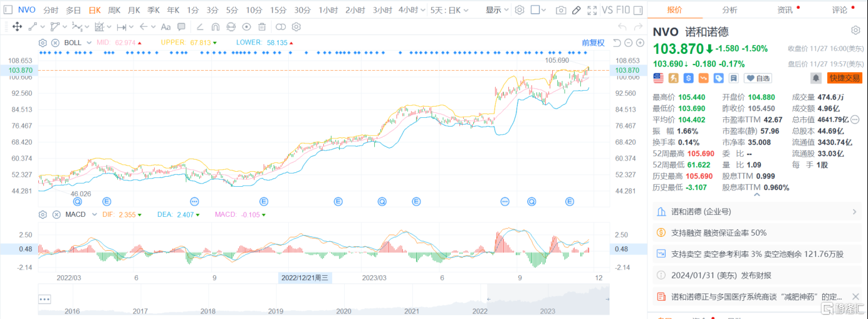
Task: Click the 2022/12/21周三 date marker
Action: pos(305,278)
